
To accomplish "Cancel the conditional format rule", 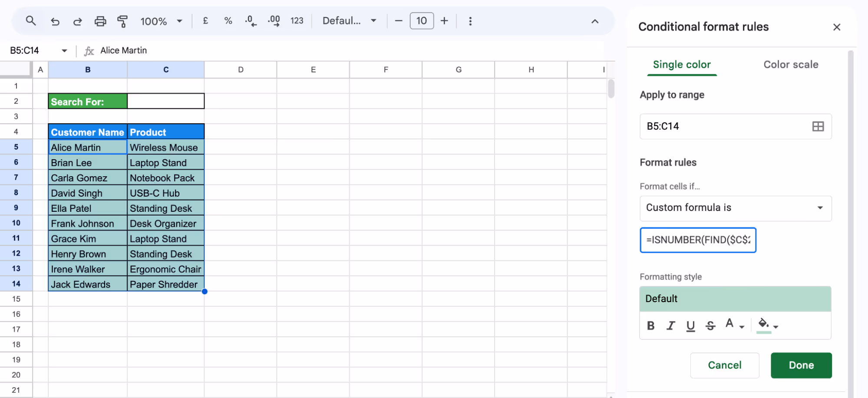I will click(724, 365).
